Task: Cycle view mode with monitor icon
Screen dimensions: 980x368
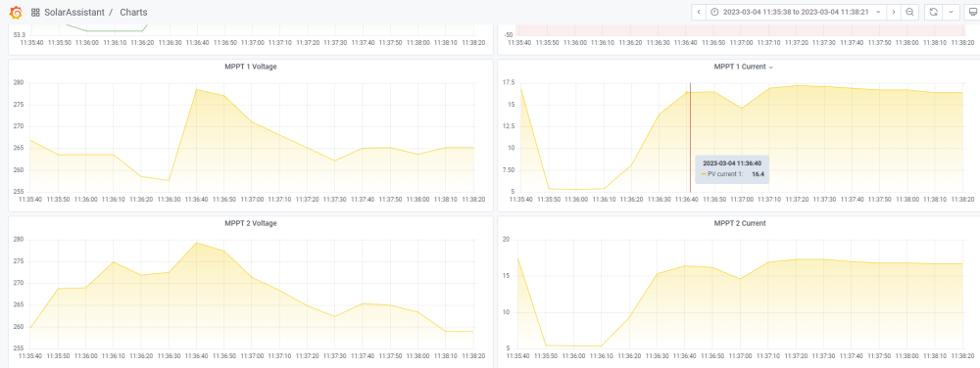Action: [972, 12]
